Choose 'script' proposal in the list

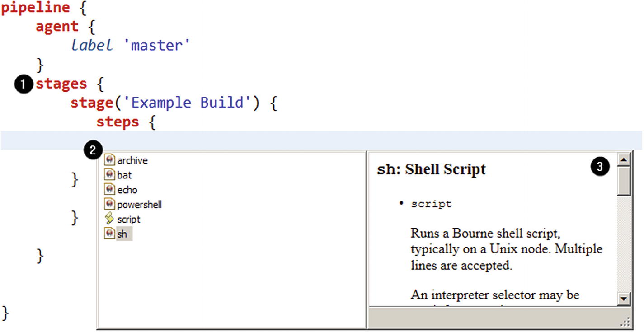tap(128, 220)
